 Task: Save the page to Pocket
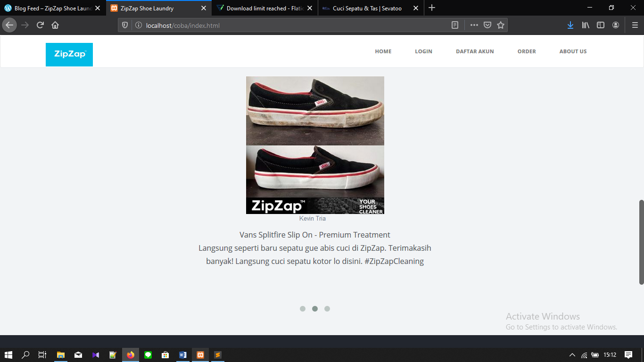(x=487, y=25)
